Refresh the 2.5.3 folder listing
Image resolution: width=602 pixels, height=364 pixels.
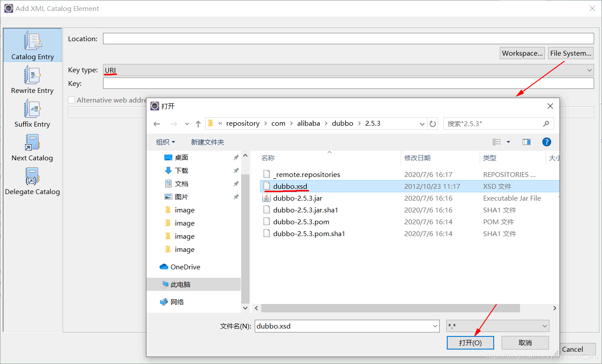(x=433, y=124)
